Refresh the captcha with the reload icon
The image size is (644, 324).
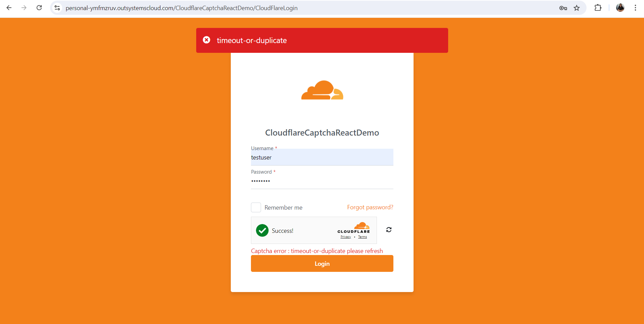[389, 230]
